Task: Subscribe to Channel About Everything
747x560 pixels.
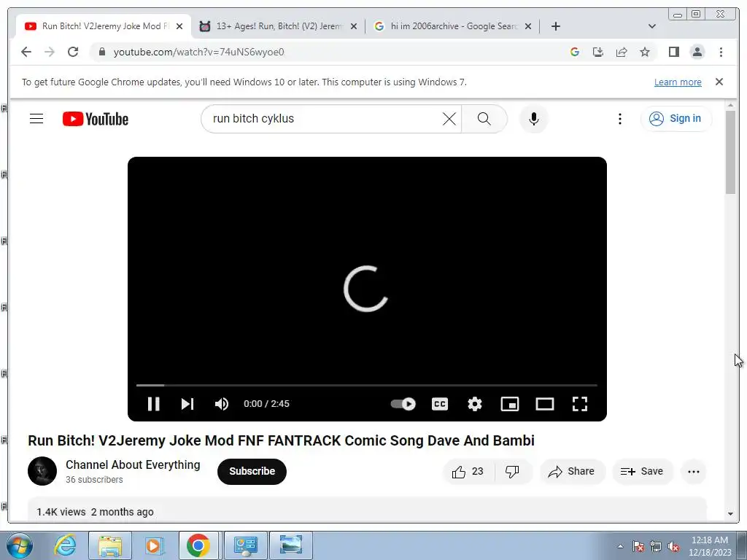Action: coord(252,472)
